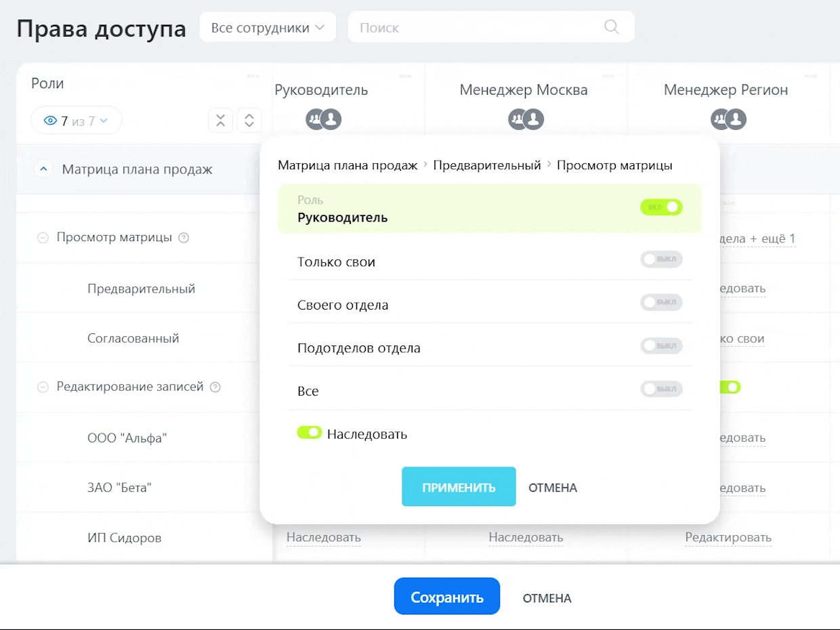Select the ЗАО "Бета" row label
The image size is (840, 630).
point(119,488)
